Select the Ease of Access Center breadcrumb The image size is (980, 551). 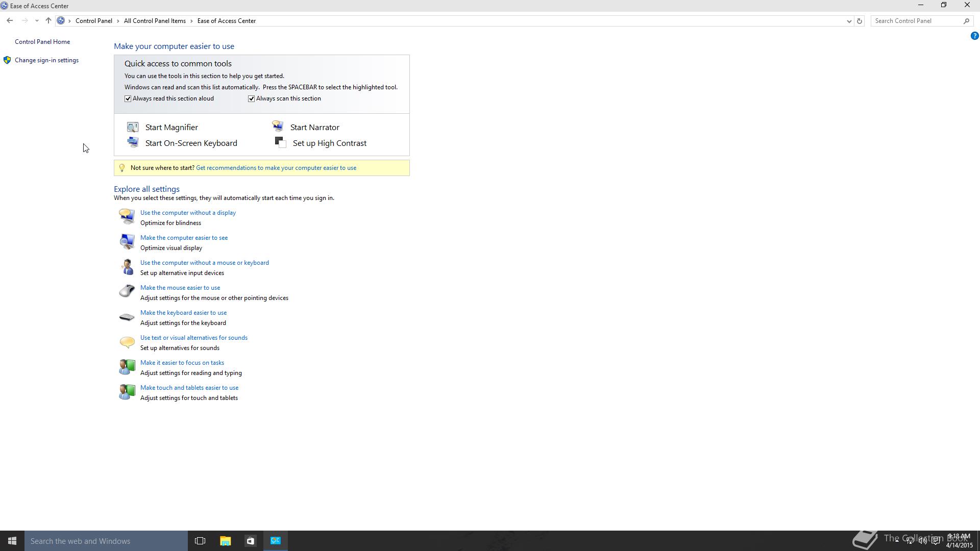pyautogui.click(x=227, y=21)
